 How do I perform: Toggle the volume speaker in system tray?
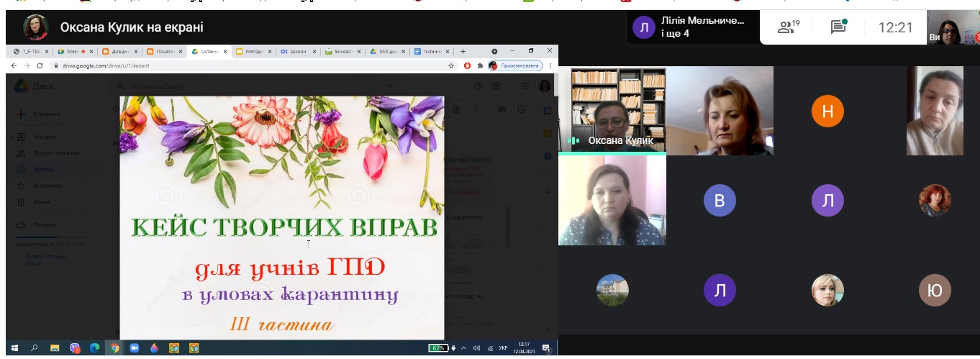[x=476, y=348]
